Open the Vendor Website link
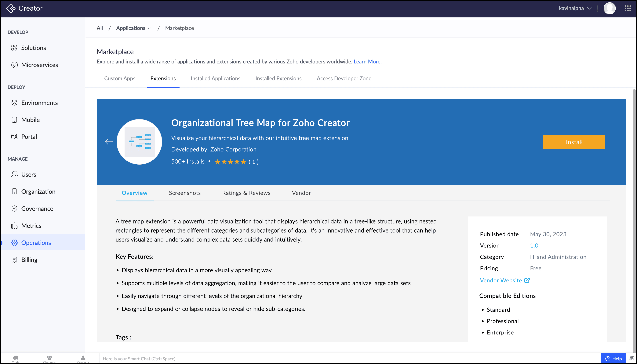 tap(501, 280)
